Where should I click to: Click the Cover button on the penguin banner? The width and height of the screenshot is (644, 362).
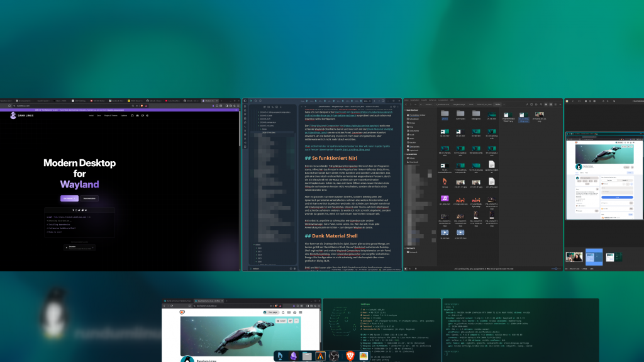point(281,321)
